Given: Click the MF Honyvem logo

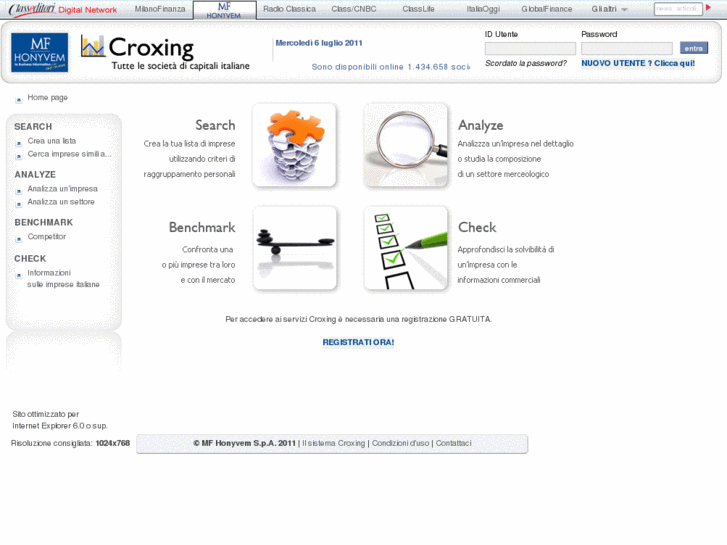Looking at the screenshot, I should (39, 52).
